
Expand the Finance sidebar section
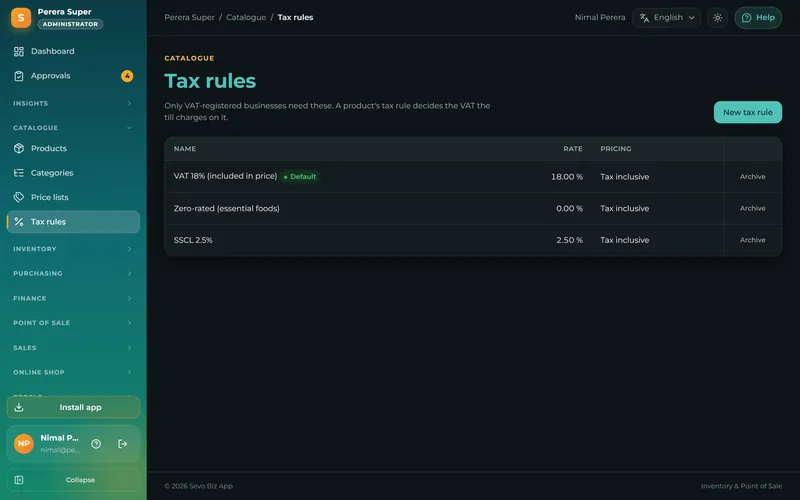click(73, 298)
